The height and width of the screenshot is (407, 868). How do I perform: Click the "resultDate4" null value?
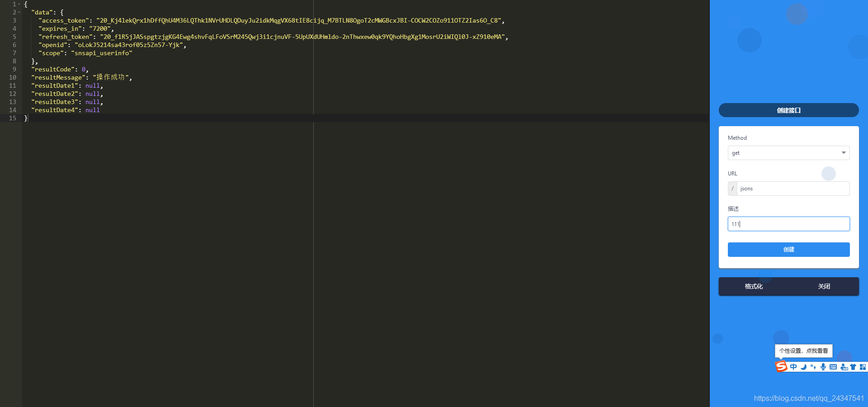93,110
